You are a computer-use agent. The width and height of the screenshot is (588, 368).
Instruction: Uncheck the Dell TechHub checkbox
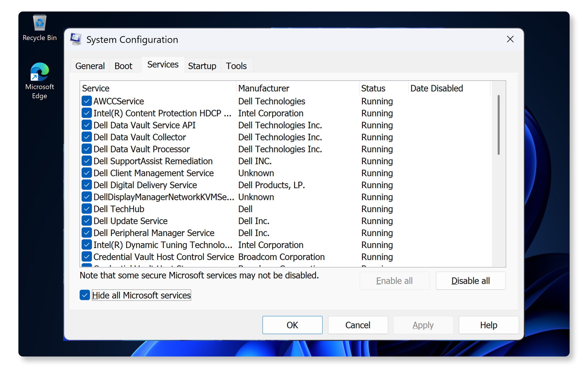(x=87, y=209)
